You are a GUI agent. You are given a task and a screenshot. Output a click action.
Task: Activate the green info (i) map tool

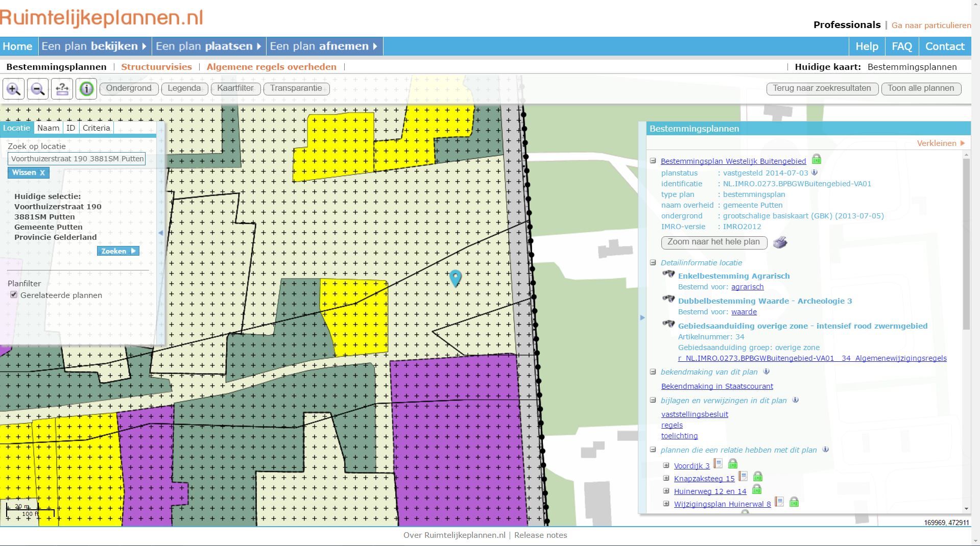[86, 89]
